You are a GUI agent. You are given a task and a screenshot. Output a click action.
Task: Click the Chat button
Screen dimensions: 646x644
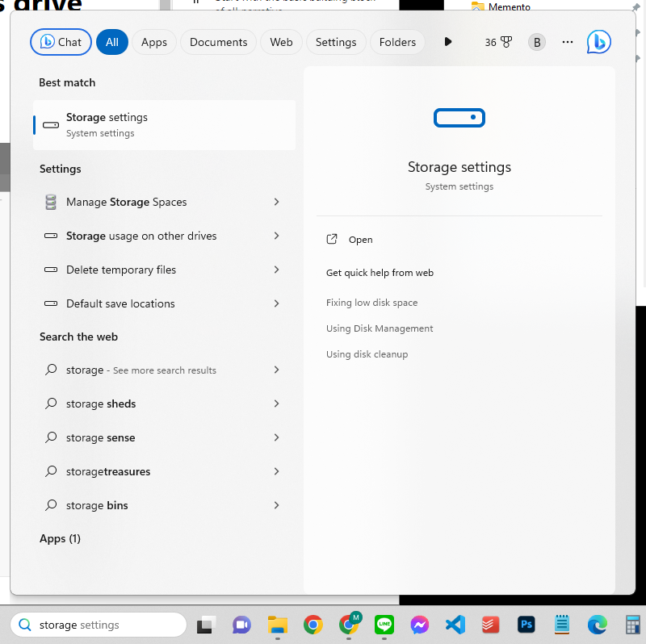click(61, 42)
